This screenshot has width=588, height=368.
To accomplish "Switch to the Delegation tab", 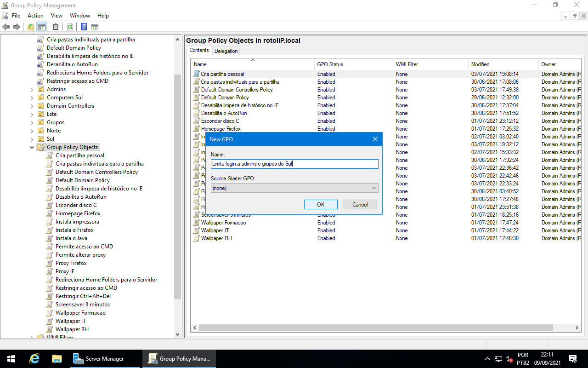I will tap(226, 51).
